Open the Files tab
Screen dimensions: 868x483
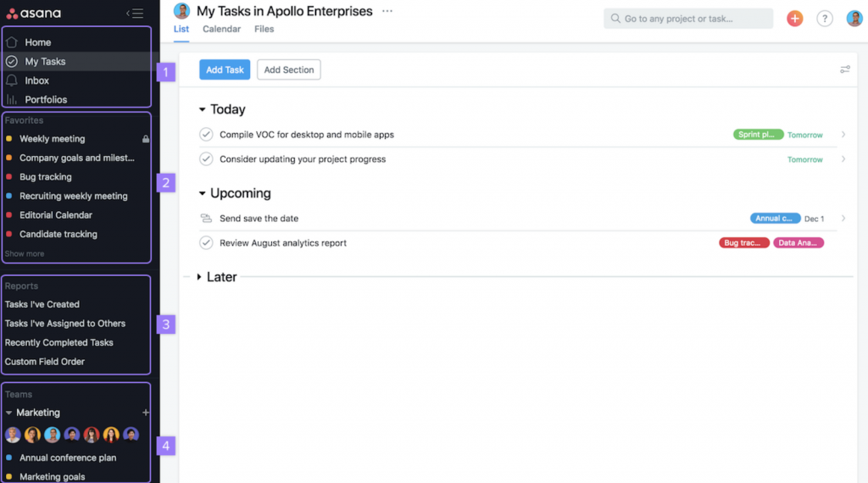(264, 29)
